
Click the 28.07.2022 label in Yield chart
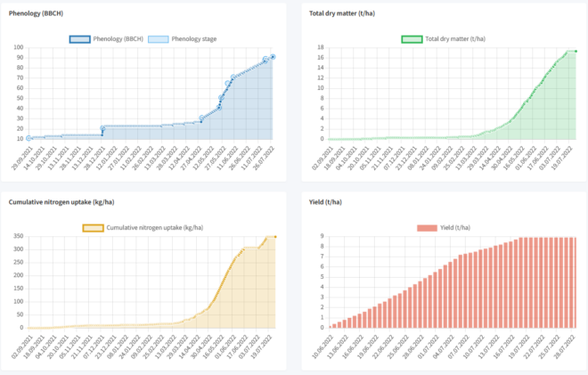click(564, 347)
